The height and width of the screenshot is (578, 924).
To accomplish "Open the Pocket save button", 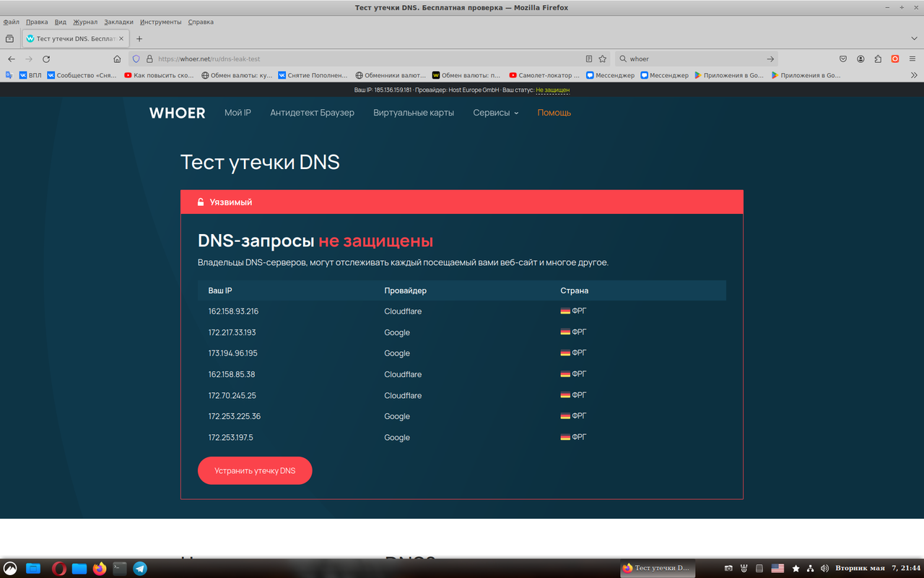I will point(843,59).
